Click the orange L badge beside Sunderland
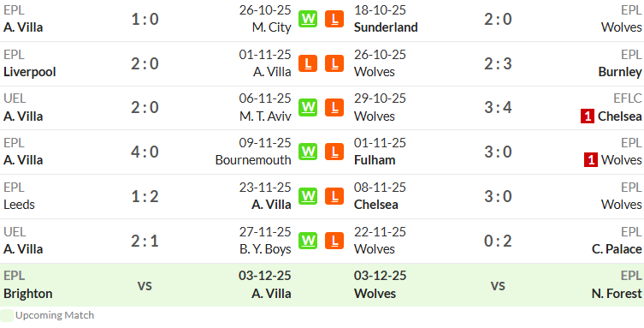The width and height of the screenshot is (644, 328). pyautogui.click(x=334, y=19)
